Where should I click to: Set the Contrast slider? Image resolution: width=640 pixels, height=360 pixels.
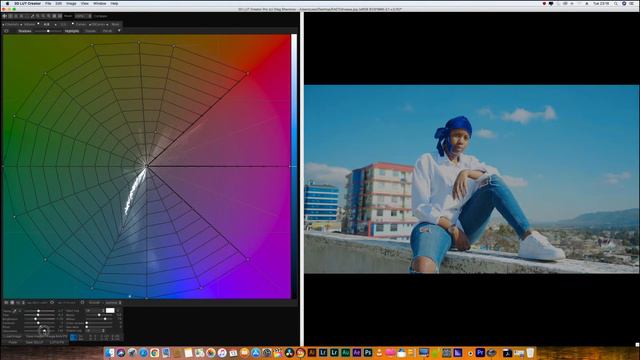coord(39,323)
